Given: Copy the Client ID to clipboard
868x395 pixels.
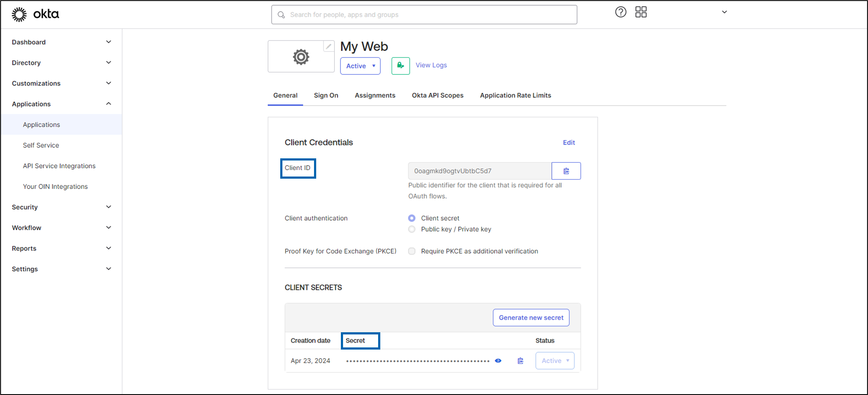Looking at the screenshot, I should 566,171.
